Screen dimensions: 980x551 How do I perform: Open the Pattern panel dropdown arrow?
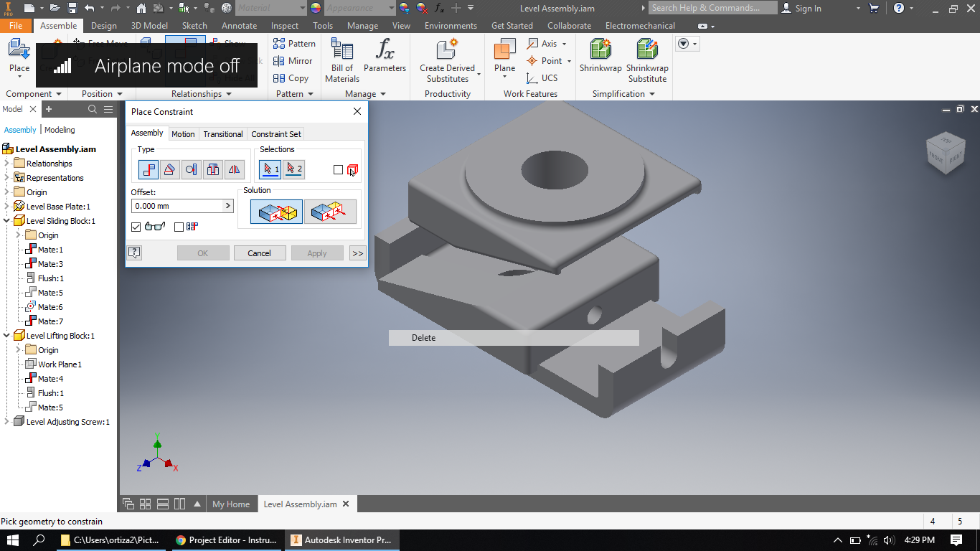[x=311, y=93]
